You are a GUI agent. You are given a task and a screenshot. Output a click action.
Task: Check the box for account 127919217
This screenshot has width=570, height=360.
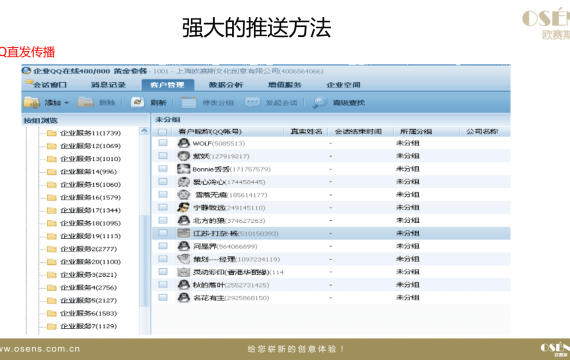163,156
